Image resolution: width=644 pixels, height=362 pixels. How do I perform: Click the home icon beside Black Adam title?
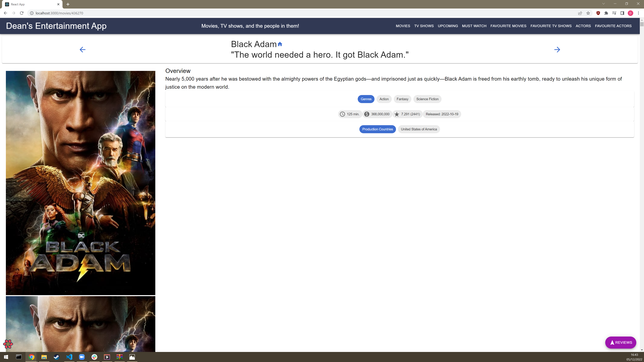click(x=280, y=44)
